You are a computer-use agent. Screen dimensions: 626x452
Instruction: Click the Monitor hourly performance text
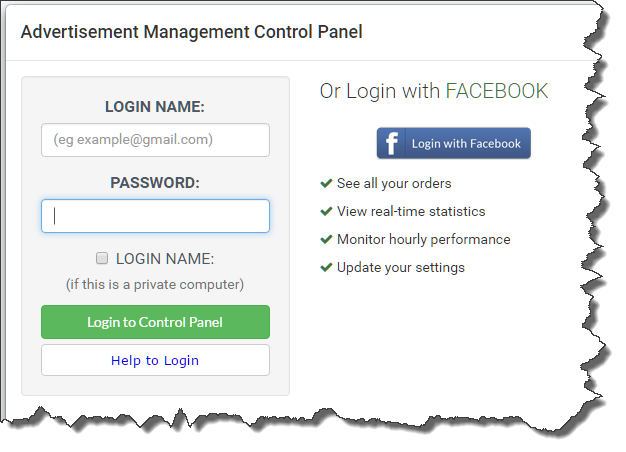click(x=424, y=239)
